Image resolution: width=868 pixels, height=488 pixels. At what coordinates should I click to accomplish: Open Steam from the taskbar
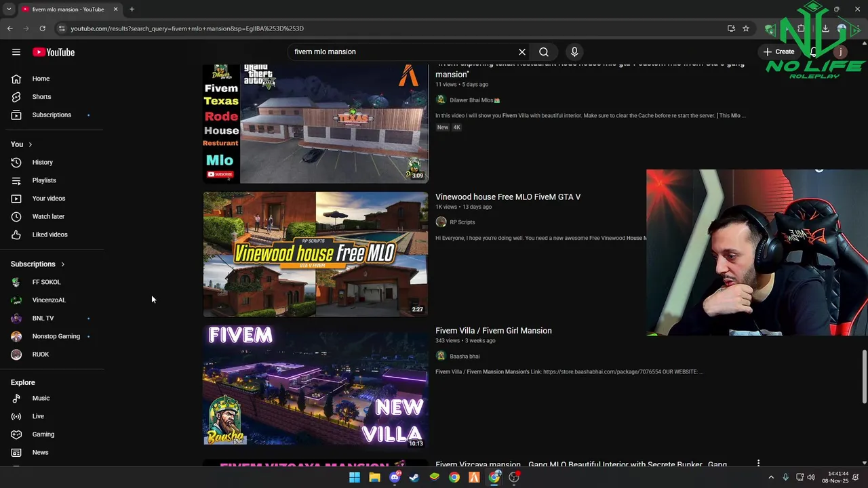414,477
